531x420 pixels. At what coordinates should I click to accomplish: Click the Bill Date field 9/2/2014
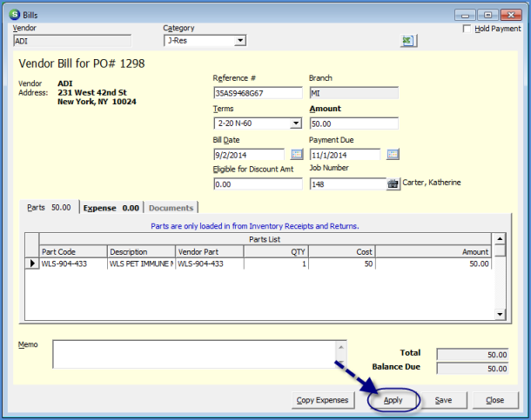point(249,155)
